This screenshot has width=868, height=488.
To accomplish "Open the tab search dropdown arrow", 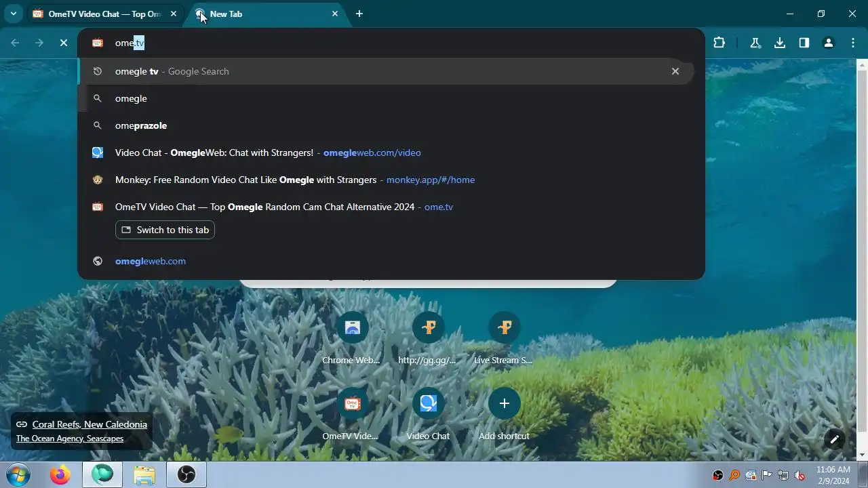I will (13, 14).
